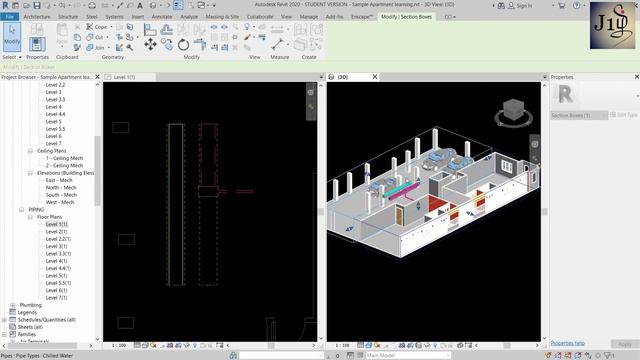The height and width of the screenshot is (360, 640).
Task: Click the Hide in View lightbulb icon
Action: click(x=247, y=27)
